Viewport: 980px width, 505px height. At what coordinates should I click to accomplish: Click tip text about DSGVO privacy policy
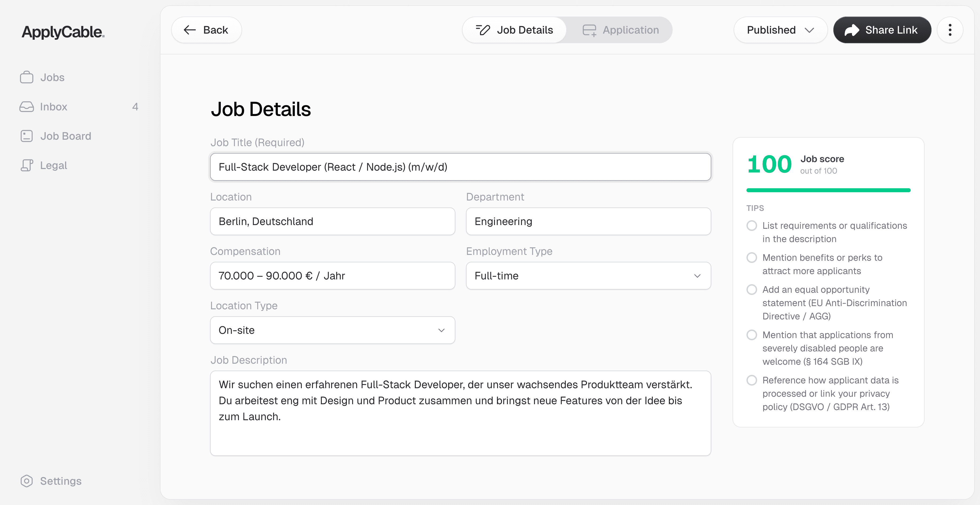tap(830, 394)
